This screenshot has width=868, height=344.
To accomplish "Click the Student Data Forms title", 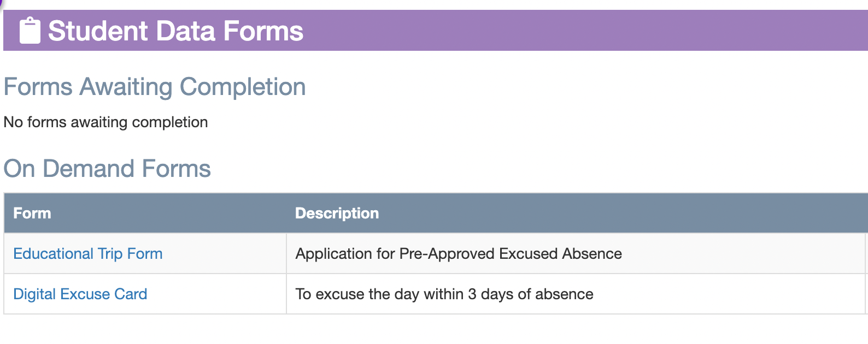I will pyautogui.click(x=175, y=31).
